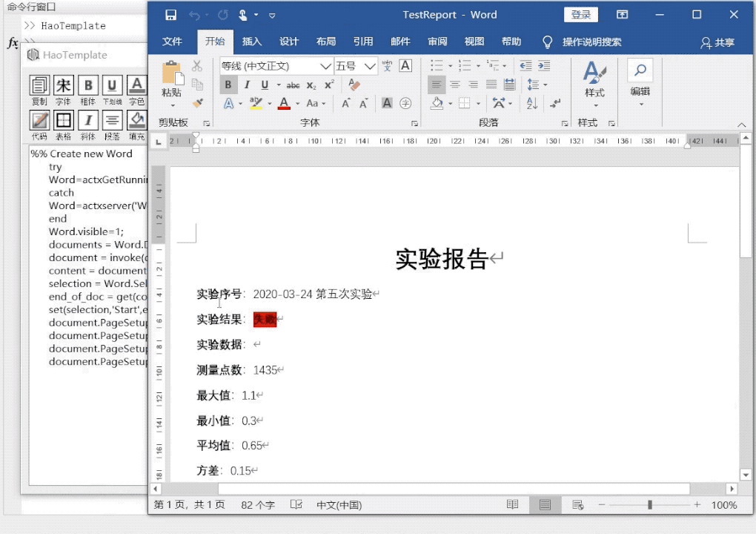Viewport: 756px width, 534px height.
Task: Click the yellow text highlight swatch
Action: (256, 104)
